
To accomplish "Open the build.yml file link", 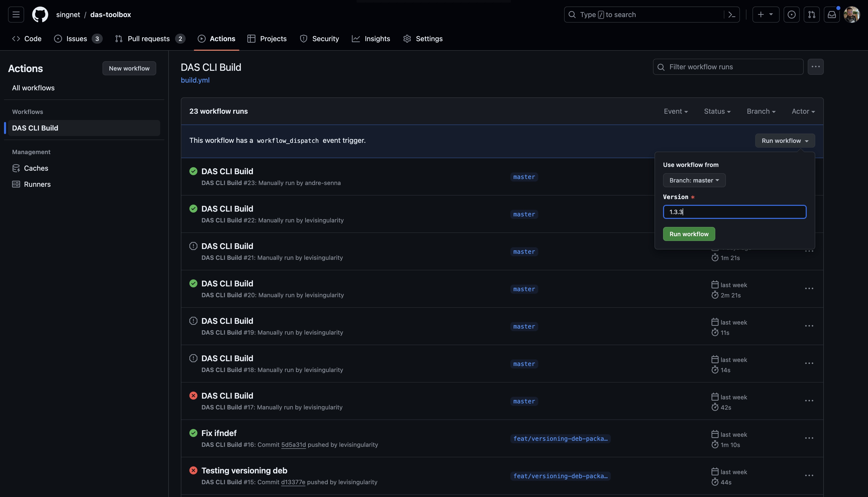I will pos(195,80).
